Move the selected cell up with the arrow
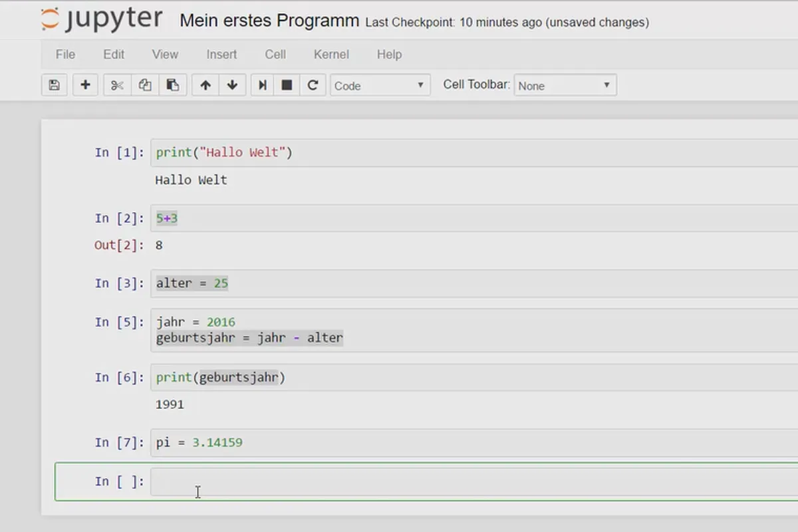The width and height of the screenshot is (798, 532). (205, 85)
